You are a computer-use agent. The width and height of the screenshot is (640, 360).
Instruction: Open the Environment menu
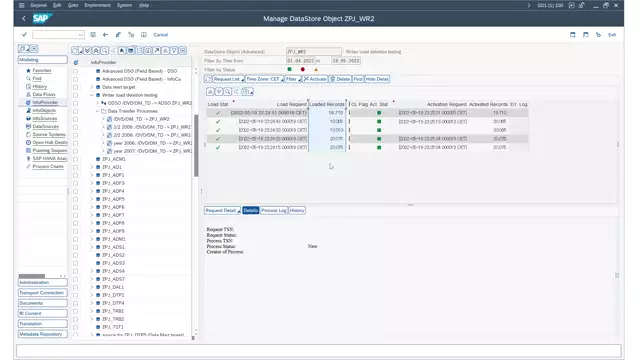98,5
